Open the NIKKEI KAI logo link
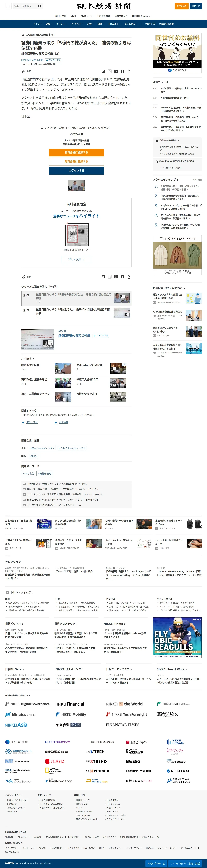Screen dimensions: 207x868 coord(178,771)
